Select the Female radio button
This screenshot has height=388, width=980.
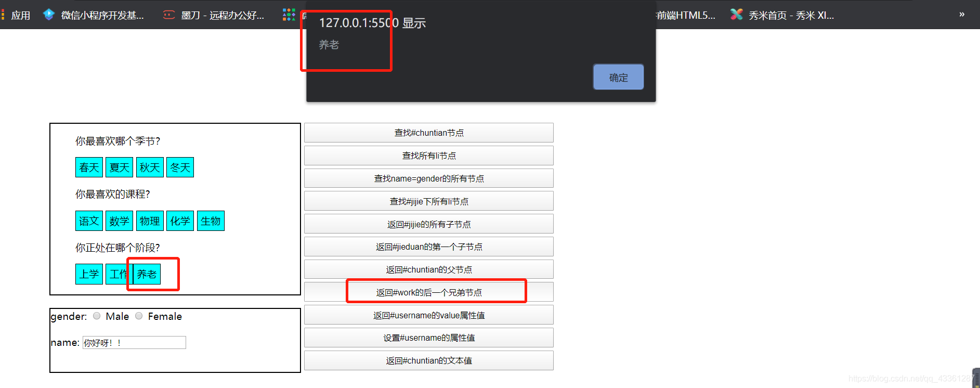click(139, 316)
